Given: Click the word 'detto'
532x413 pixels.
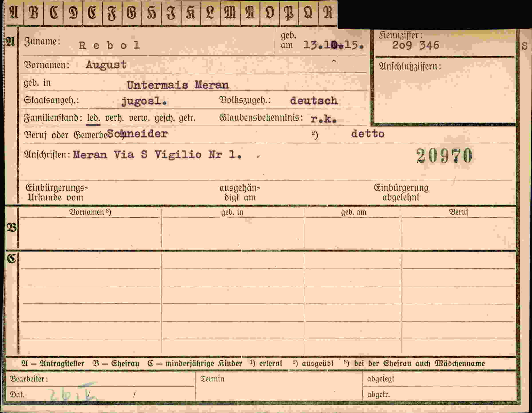Looking at the screenshot, I should (368, 134).
